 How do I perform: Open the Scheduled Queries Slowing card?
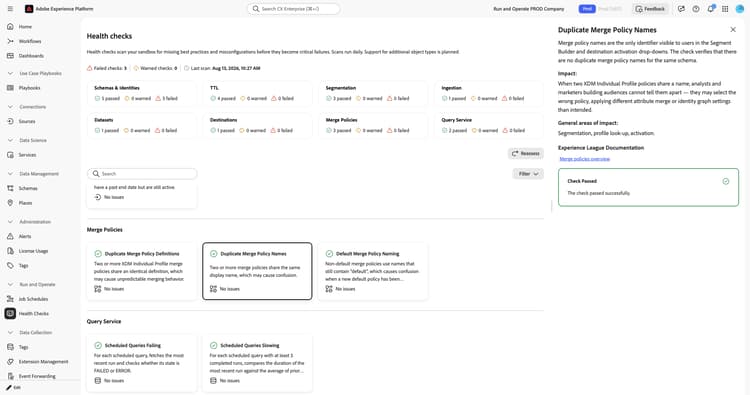(257, 363)
